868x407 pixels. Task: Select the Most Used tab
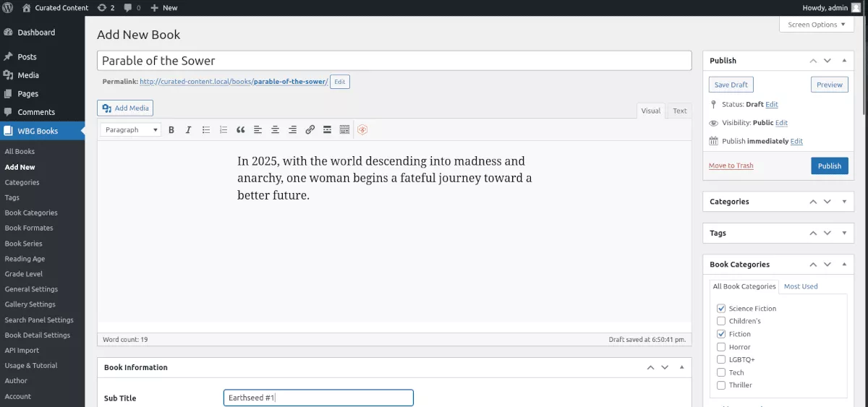tap(801, 286)
